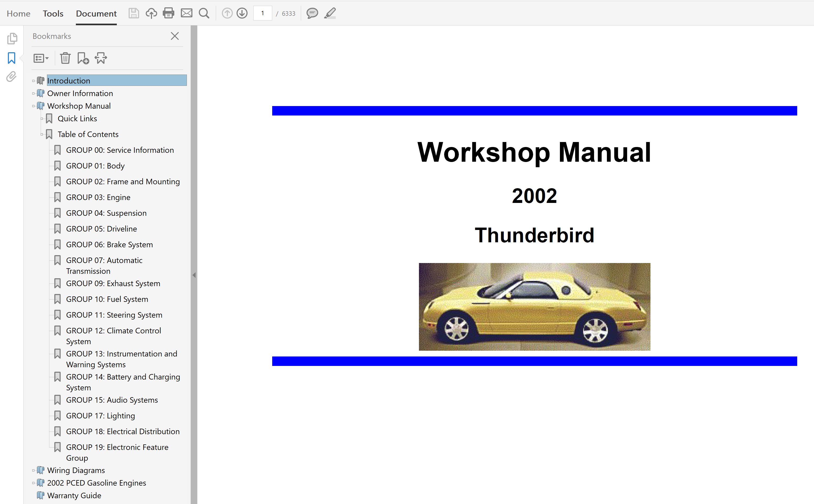Open the search magnifier tool
Screen dimensions: 814x504
click(204, 13)
